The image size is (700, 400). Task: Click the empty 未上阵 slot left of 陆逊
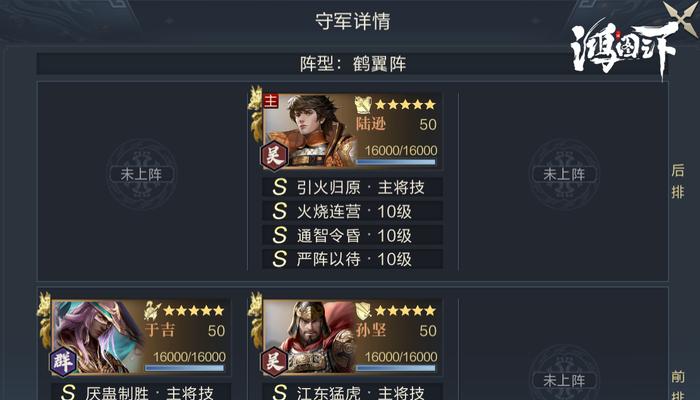pyautogui.click(x=142, y=174)
